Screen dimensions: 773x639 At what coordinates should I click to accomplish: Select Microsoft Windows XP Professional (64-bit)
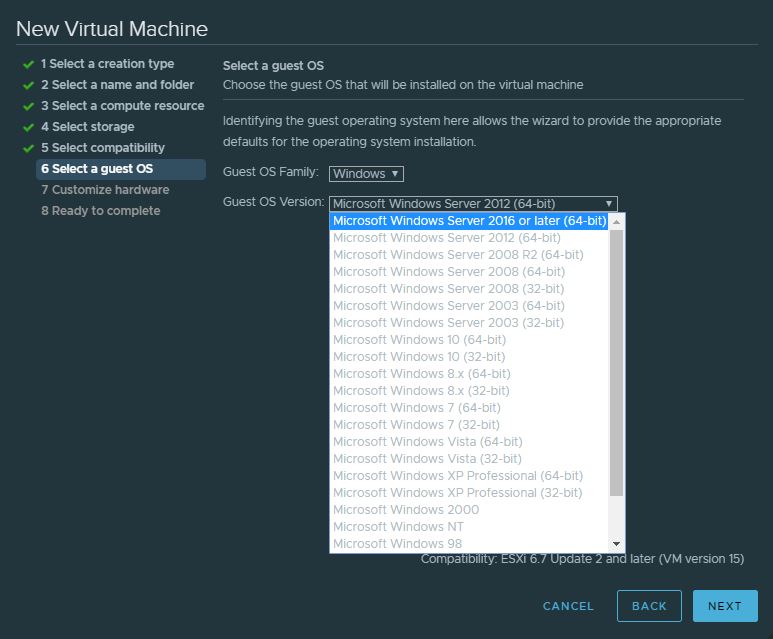pos(469,476)
